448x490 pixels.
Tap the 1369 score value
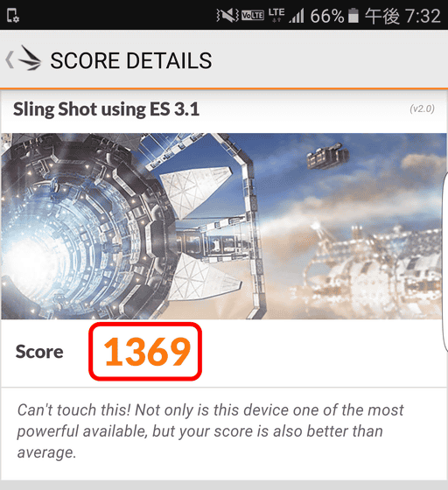(x=147, y=352)
